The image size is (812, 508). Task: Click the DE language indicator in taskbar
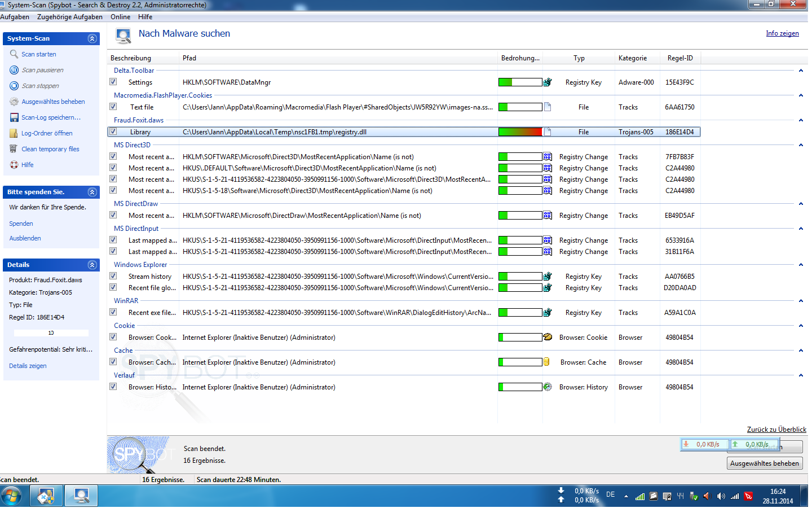pyautogui.click(x=610, y=494)
